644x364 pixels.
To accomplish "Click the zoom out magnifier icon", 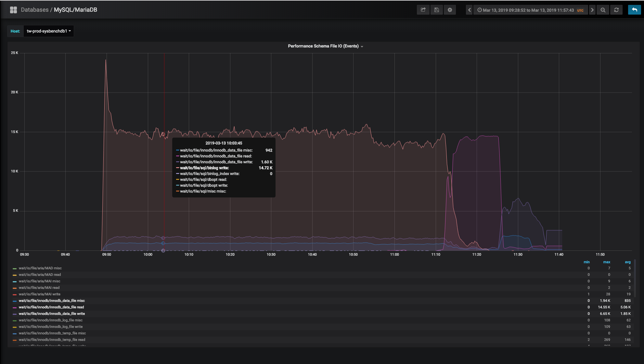I will point(603,10).
